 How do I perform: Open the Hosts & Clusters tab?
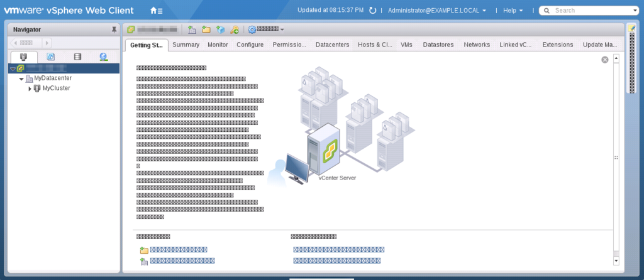pos(375,45)
